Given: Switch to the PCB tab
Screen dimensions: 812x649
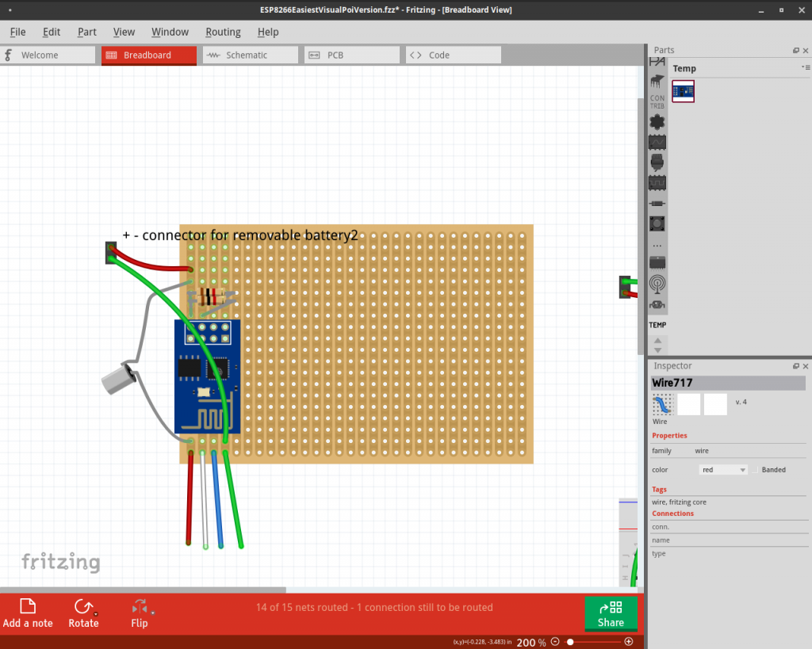Looking at the screenshot, I should (x=351, y=55).
